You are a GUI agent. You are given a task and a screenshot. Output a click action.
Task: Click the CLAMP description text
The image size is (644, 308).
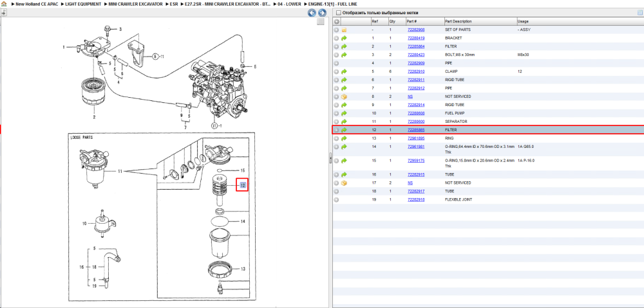pyautogui.click(x=451, y=71)
